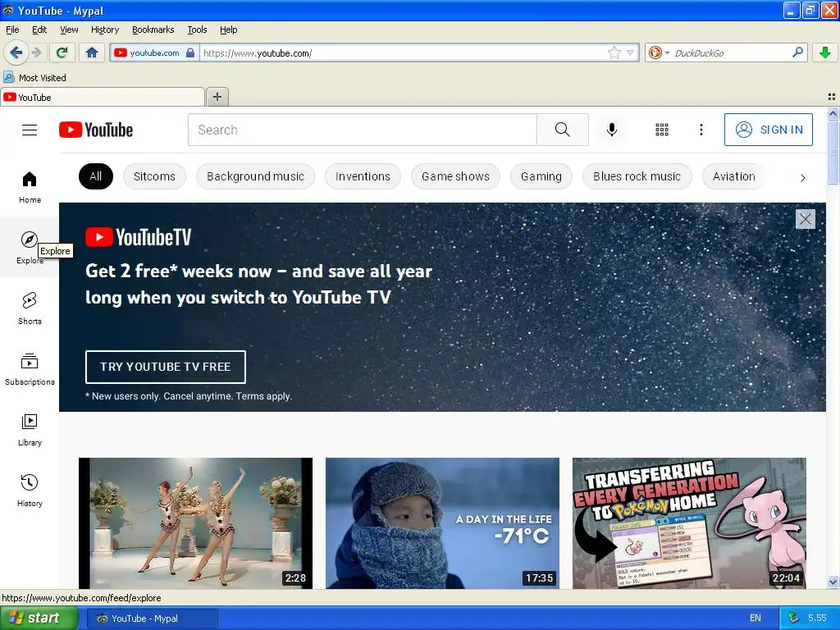Open the History menu
This screenshot has height=630, width=840.
point(105,30)
